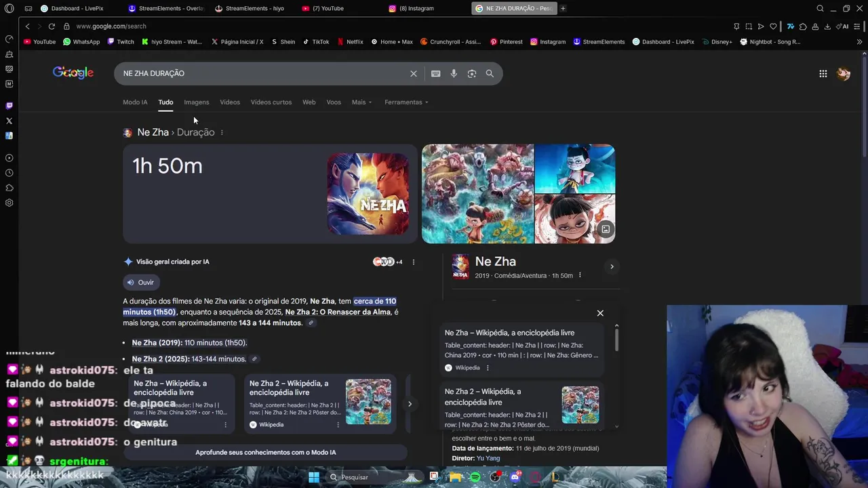This screenshot has width=868, height=488.
Task: Open the Twitch panel in the sidebar
Action: pos(9,106)
